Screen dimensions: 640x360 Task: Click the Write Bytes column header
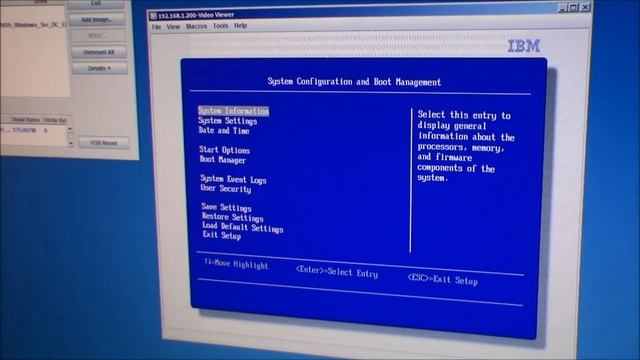55,120
